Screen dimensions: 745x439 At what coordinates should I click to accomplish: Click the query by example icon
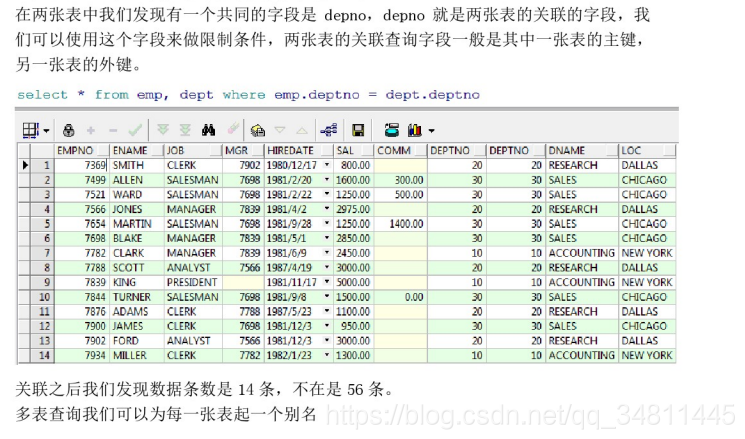(258, 130)
